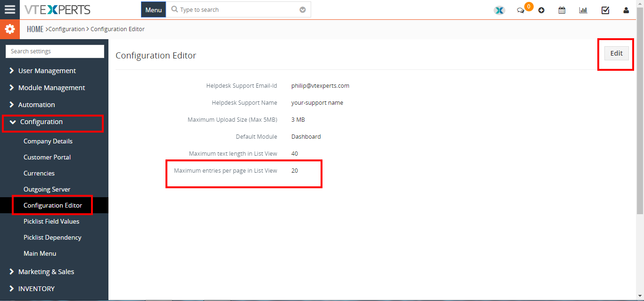Click the 3 MB upload size value
The height and width of the screenshot is (301, 644).
click(298, 120)
